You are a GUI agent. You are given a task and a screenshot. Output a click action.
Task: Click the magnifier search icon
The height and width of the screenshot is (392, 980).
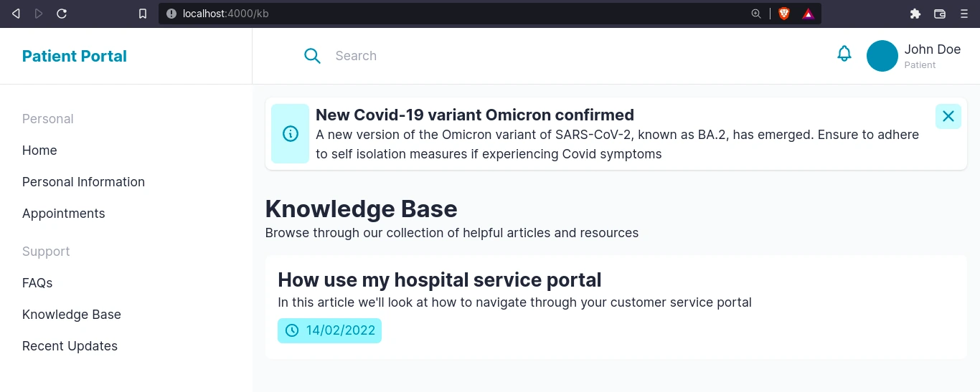(x=312, y=56)
